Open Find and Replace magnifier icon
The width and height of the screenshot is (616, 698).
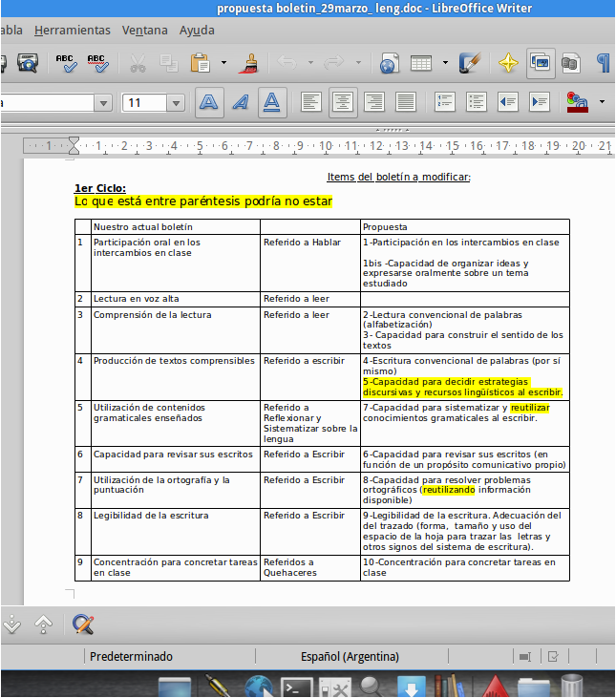83,624
